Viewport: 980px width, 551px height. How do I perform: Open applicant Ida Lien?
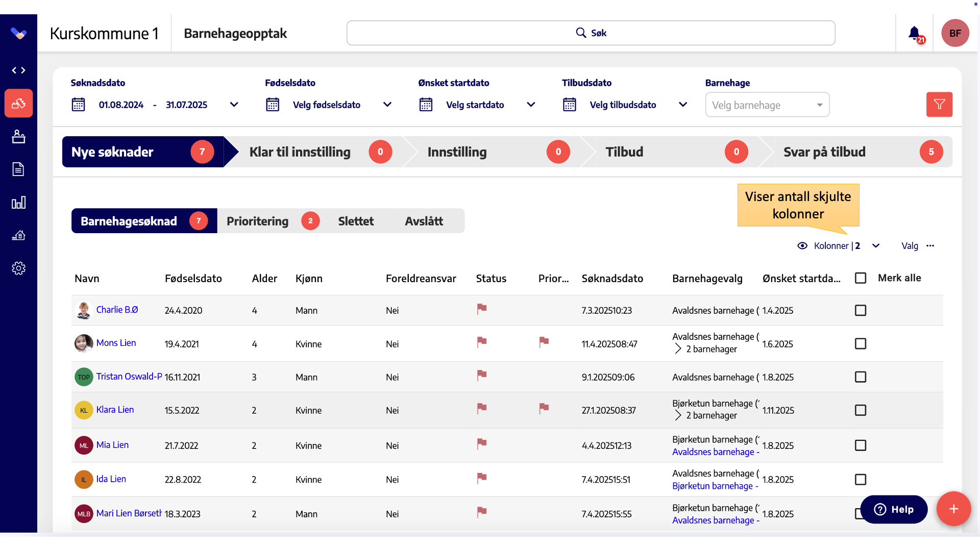[111, 479]
